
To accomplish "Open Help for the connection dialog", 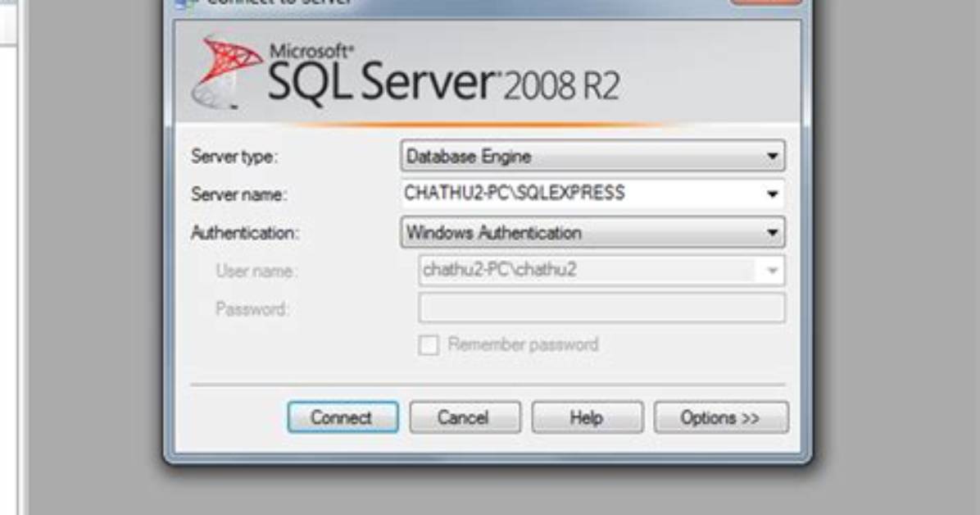I will pos(587,417).
